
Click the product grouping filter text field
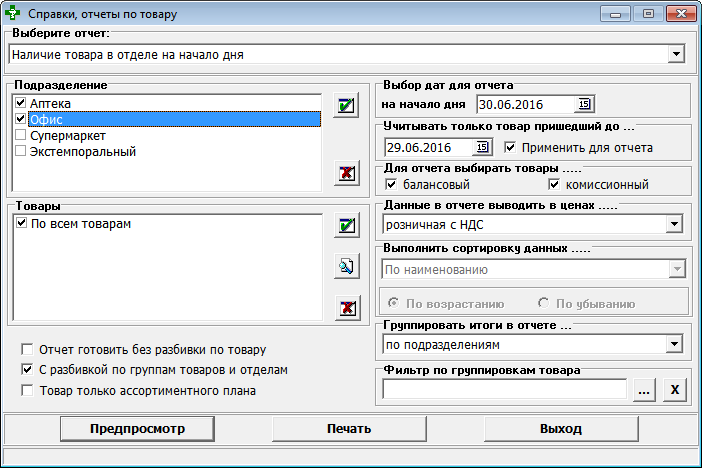pos(504,391)
